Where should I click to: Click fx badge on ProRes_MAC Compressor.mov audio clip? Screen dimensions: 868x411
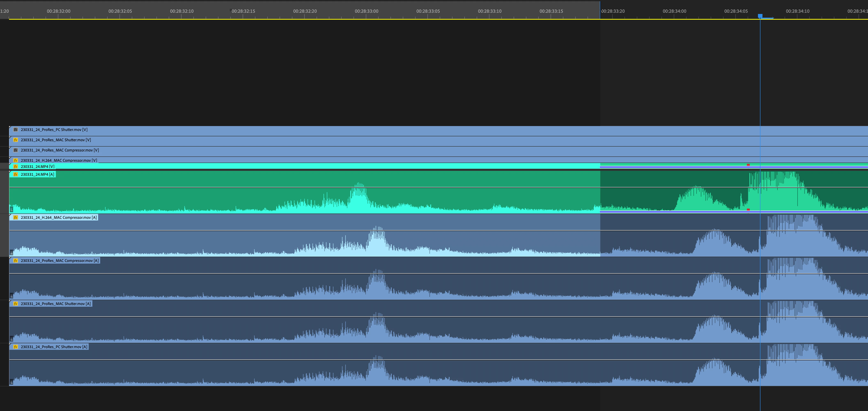click(16, 261)
